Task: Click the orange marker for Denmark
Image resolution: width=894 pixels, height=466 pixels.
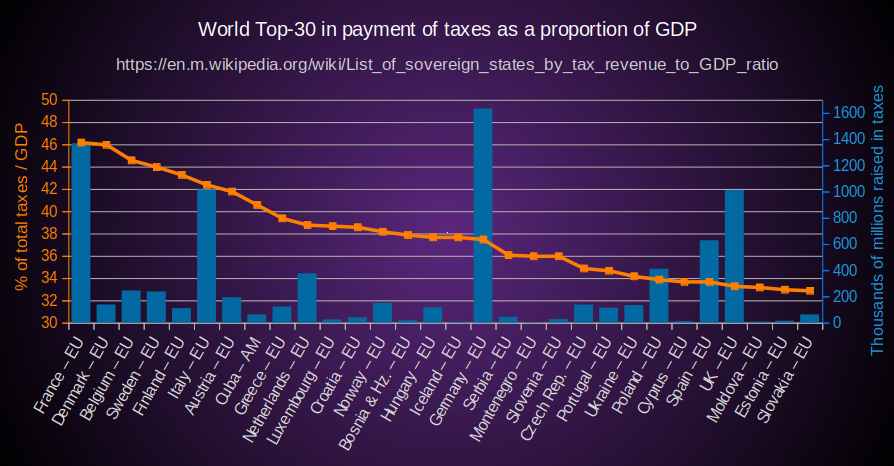Action: coord(106,145)
